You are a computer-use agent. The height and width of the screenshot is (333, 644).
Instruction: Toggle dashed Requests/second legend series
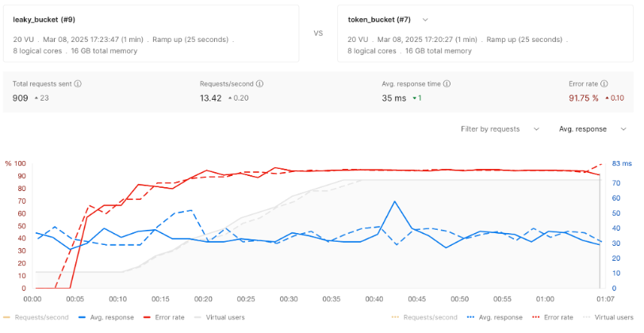(426, 317)
